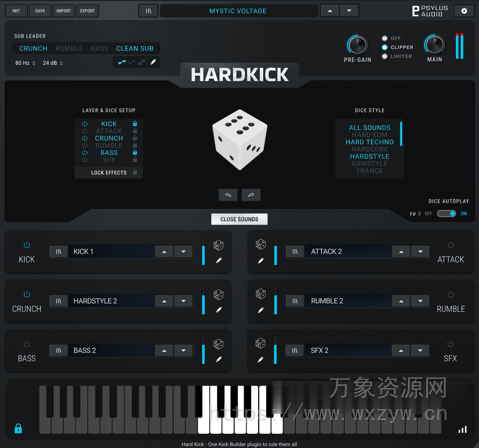Screen dimensions: 479x448
Task: Click the velocity bars icon by keyboard
Action: 463,430
